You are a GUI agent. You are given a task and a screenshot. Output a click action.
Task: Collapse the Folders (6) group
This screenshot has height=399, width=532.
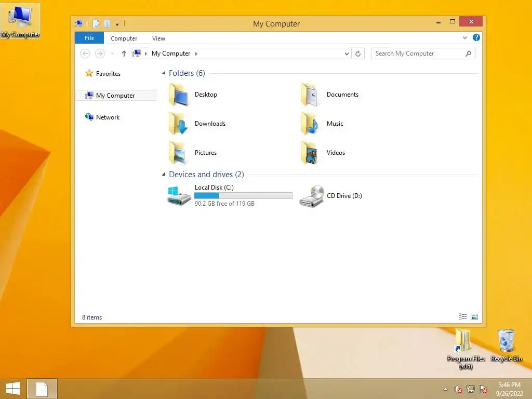tap(164, 73)
